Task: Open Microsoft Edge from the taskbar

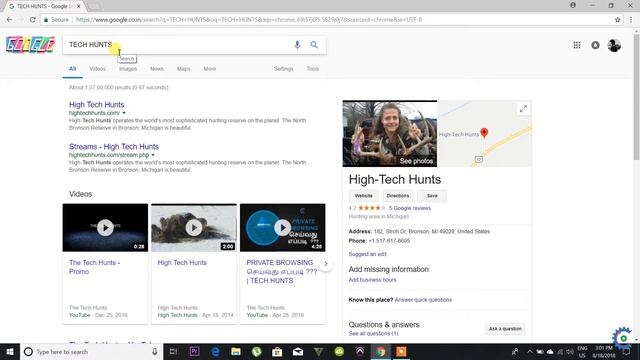Action: 215,351
